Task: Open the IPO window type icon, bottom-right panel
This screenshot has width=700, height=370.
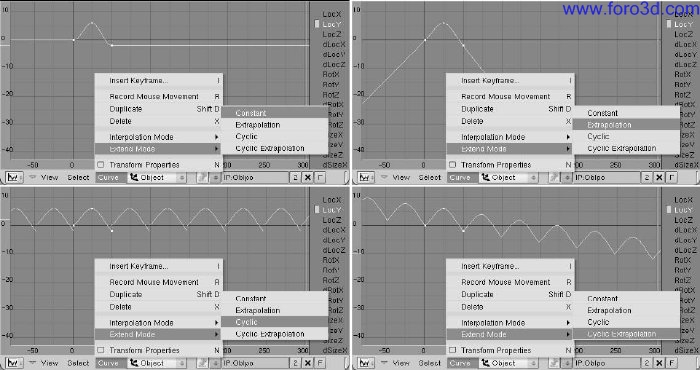Action: pos(365,363)
